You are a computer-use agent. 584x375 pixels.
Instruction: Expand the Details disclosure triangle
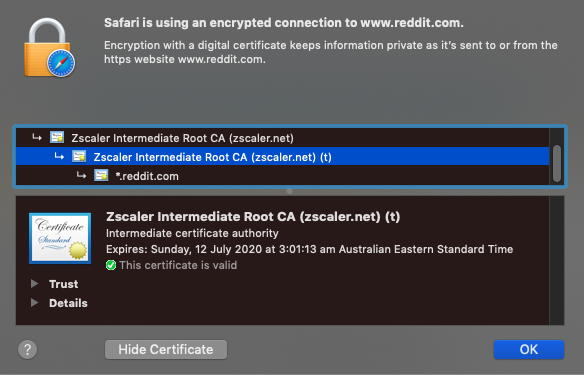34,303
